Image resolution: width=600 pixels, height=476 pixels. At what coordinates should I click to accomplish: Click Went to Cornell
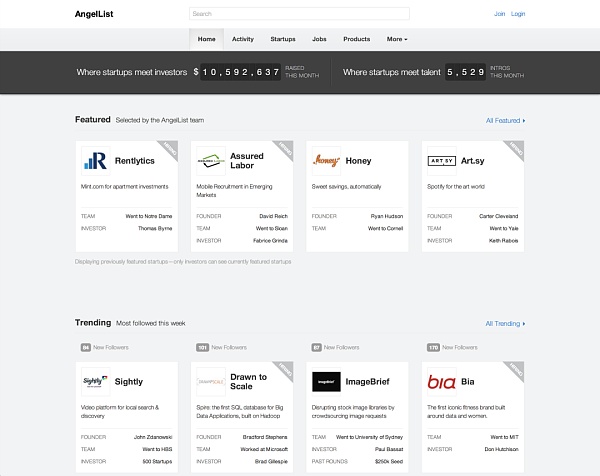coord(385,228)
